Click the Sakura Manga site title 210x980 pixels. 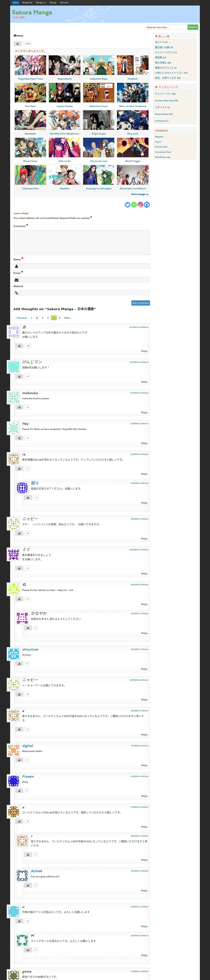click(32, 12)
